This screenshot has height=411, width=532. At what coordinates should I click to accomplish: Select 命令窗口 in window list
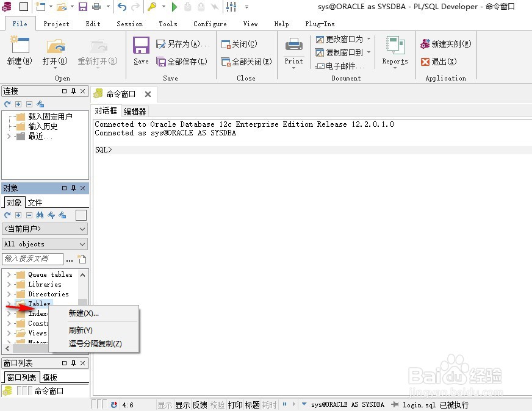click(x=49, y=391)
